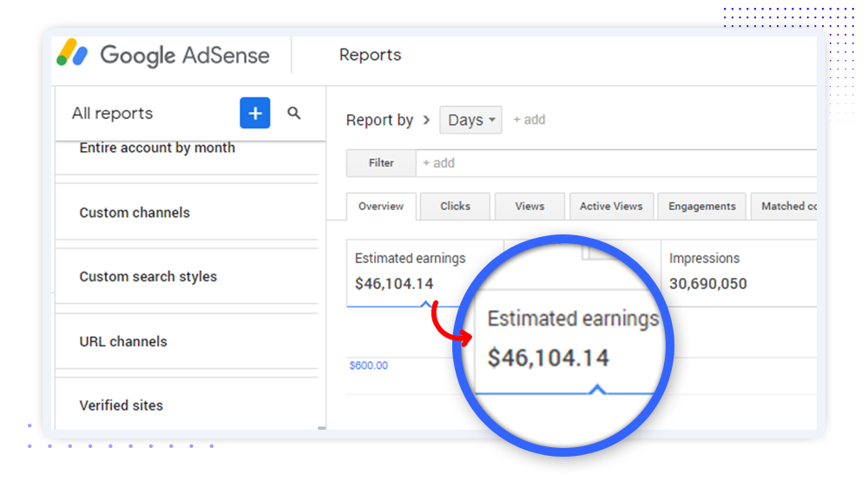The height and width of the screenshot is (481, 868).
Task: Switch to the Views tab
Action: click(529, 207)
